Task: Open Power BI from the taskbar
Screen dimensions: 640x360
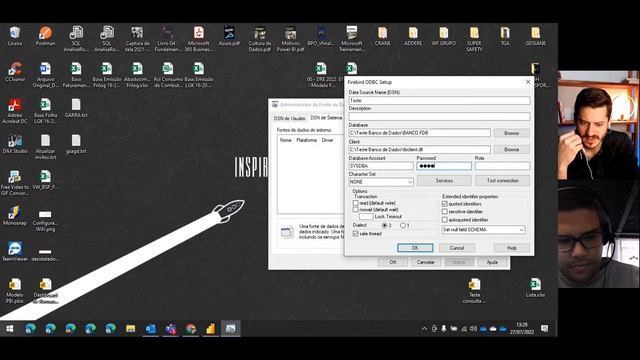Action: [211, 329]
